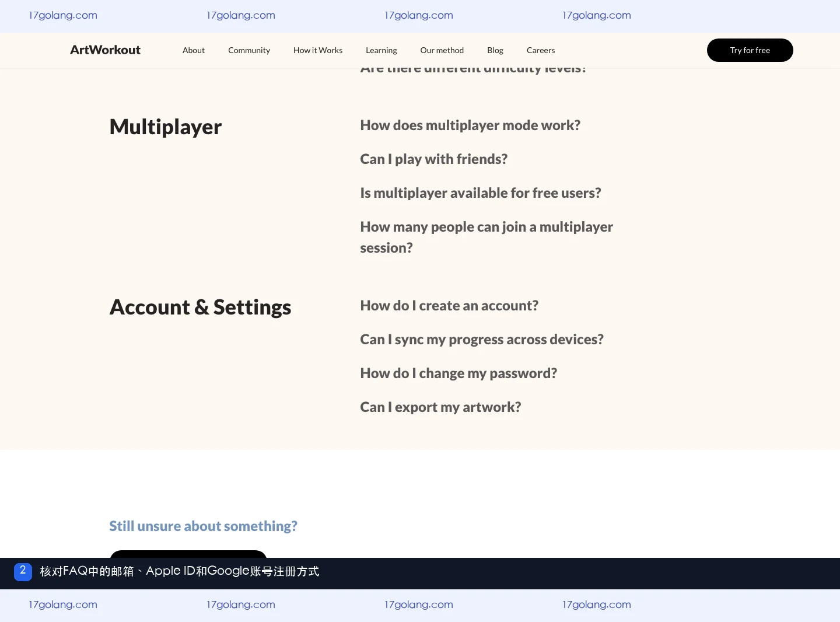Click the Account & Settings heading
The width and height of the screenshot is (840, 622).
(x=201, y=307)
